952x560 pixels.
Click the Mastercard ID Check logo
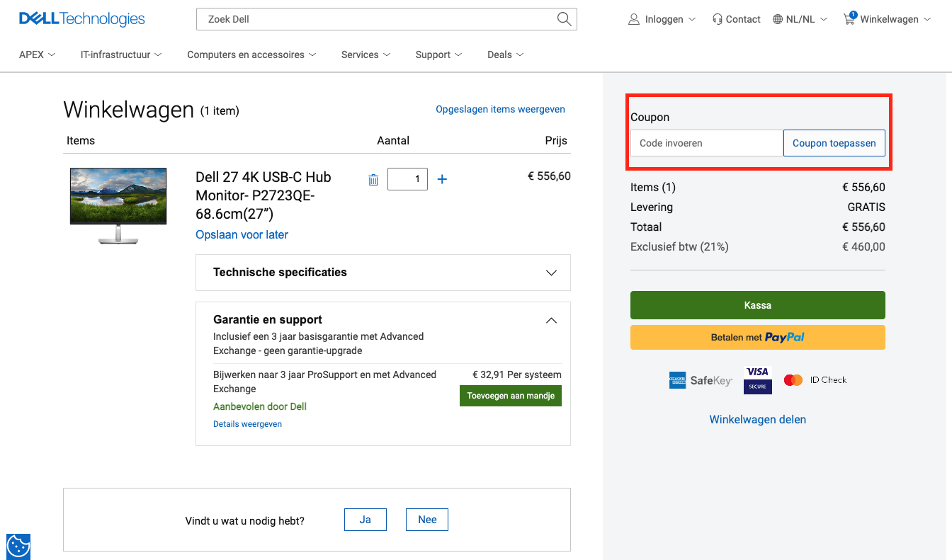pos(815,380)
